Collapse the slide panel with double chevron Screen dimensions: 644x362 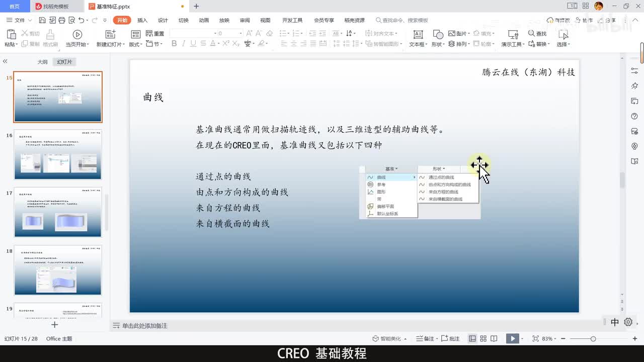(5, 61)
